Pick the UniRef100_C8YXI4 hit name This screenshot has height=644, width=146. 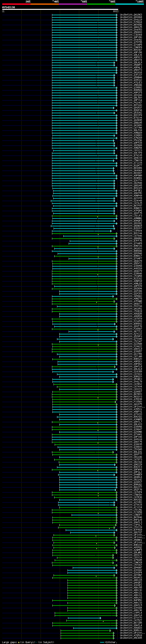coord(131,557)
